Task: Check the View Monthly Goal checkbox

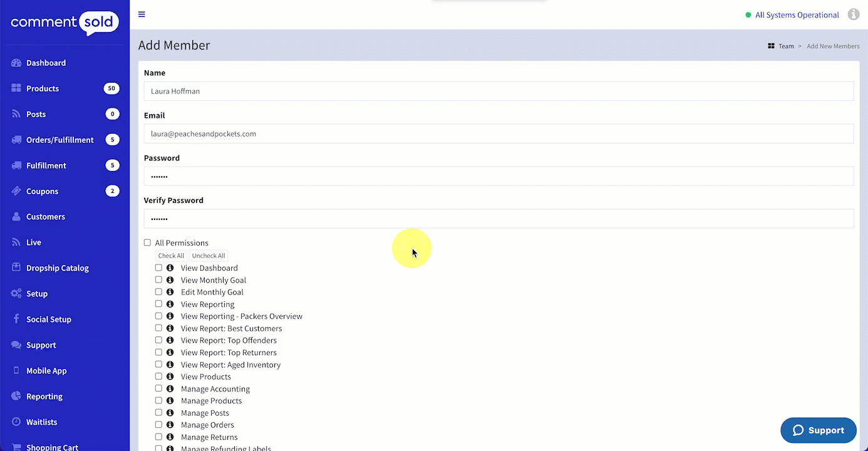Action: click(x=158, y=280)
